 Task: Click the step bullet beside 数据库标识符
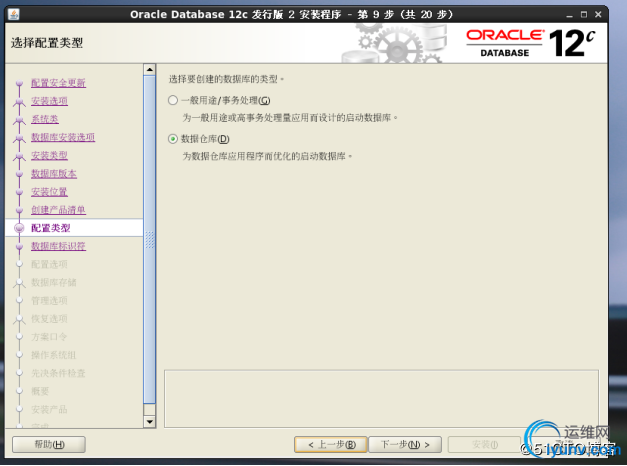click(19, 246)
